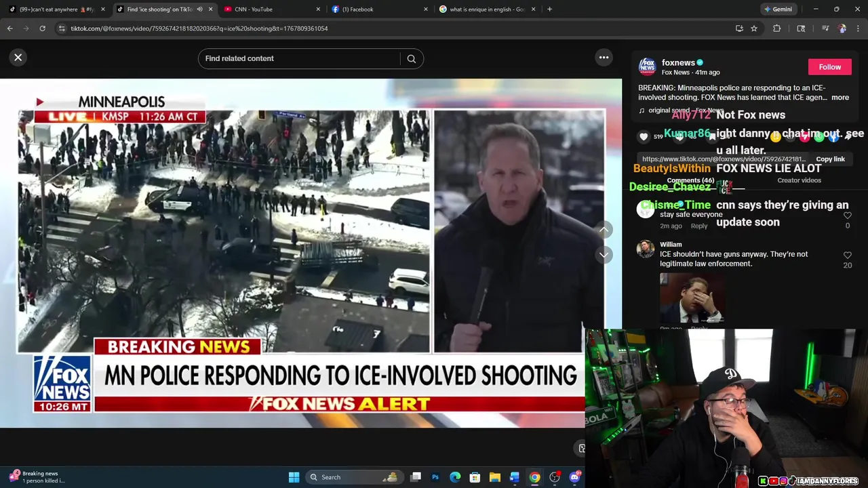The height and width of the screenshot is (488, 868).
Task: Open Chrome extensions puzzle icon
Action: [x=776, y=28]
